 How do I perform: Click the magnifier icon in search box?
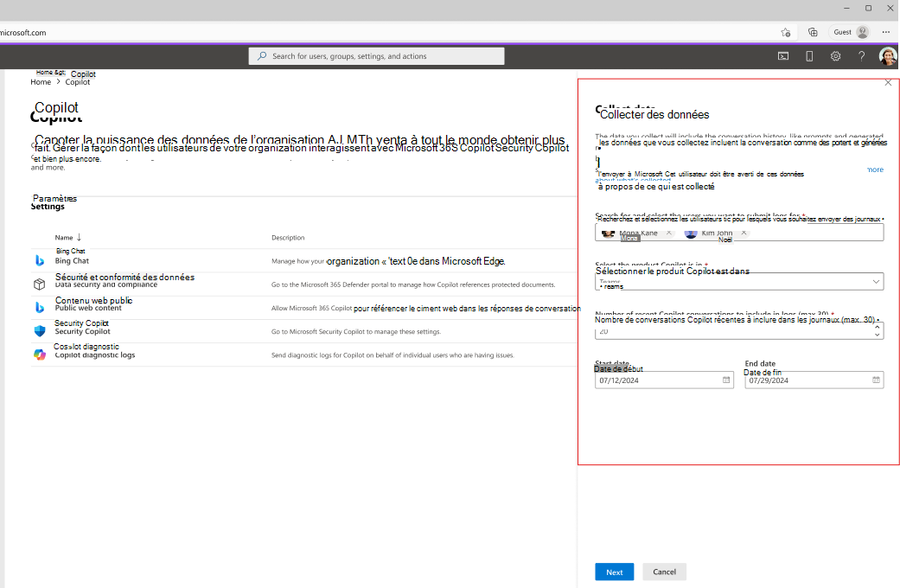[262, 56]
